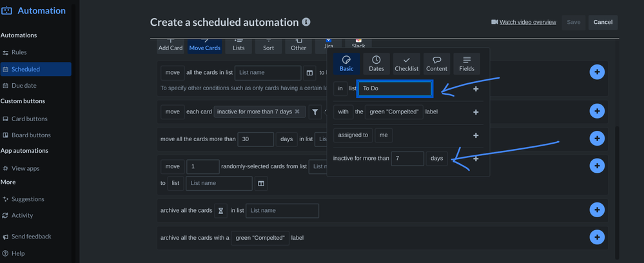Switch to the Content filter tab
Screen dimensions: 644x263
coord(436,64)
